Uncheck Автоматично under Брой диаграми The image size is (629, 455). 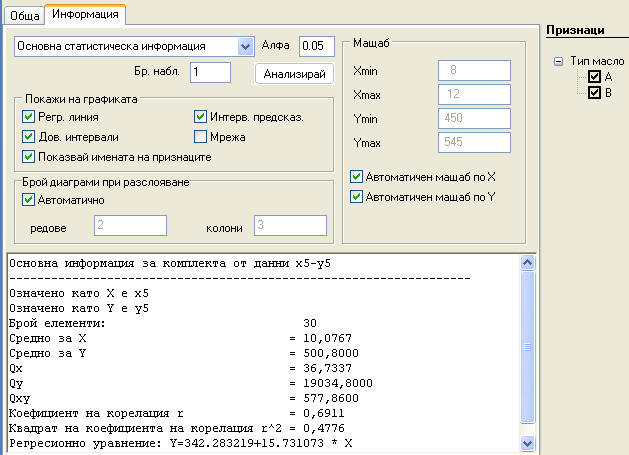pos(28,200)
